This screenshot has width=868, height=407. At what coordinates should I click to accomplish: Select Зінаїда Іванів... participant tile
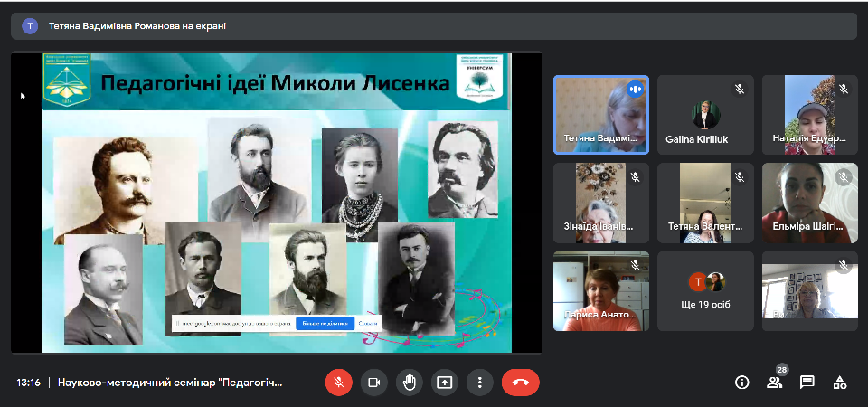[x=601, y=203]
